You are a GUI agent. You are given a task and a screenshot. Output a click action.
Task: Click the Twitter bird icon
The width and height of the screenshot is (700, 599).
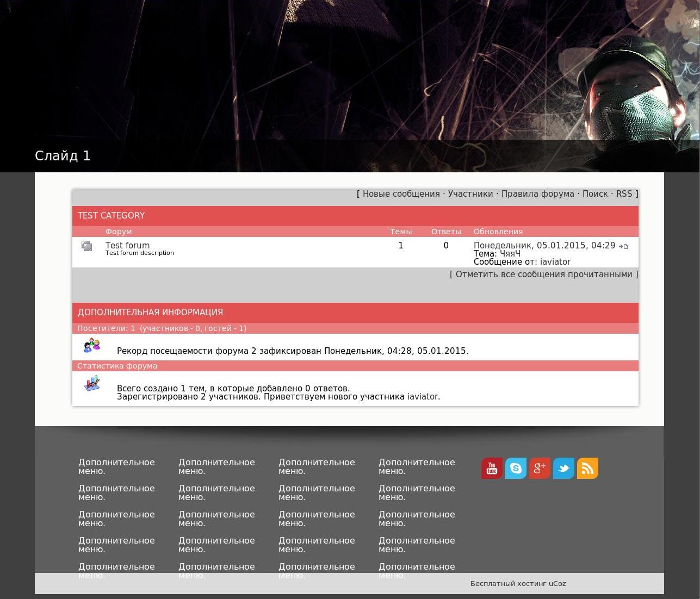click(563, 468)
